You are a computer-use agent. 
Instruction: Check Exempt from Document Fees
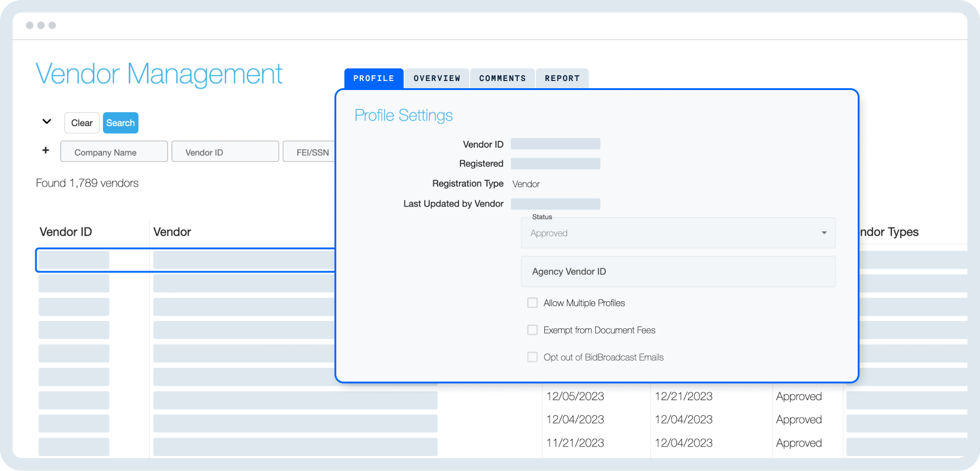[532, 330]
